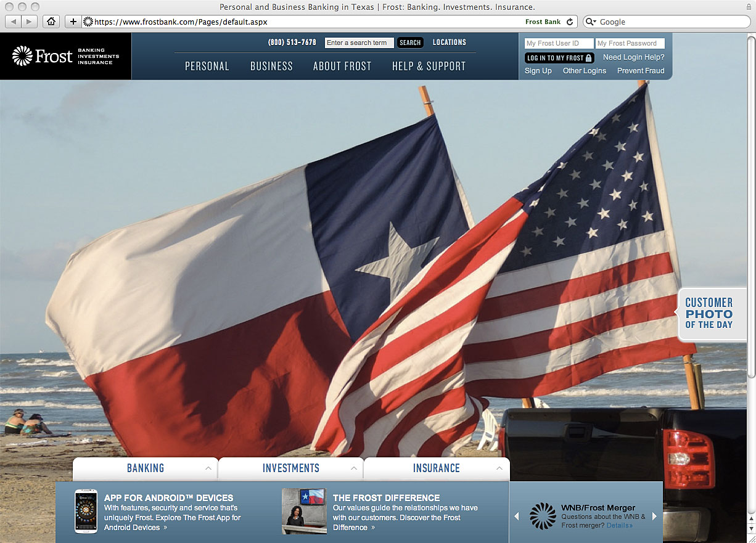Click the Prevent Fraud link
This screenshot has height=543, width=756.
pyautogui.click(x=641, y=71)
